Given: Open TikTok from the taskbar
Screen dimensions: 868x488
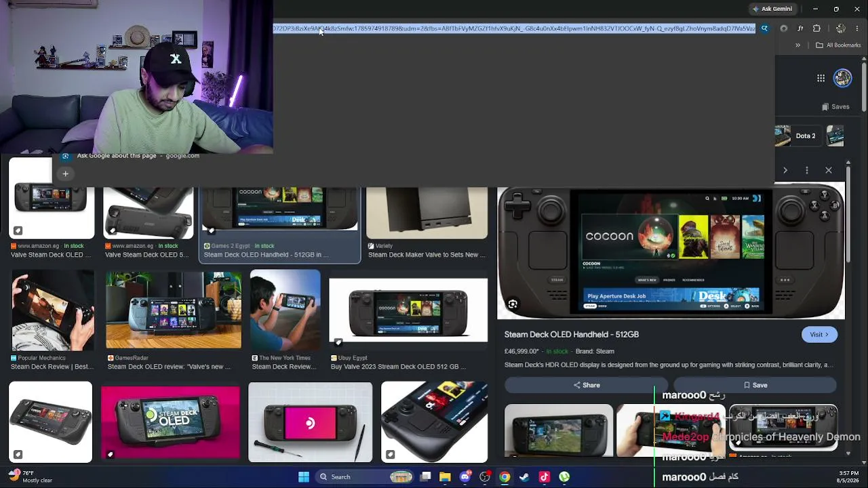Looking at the screenshot, I should 544,476.
